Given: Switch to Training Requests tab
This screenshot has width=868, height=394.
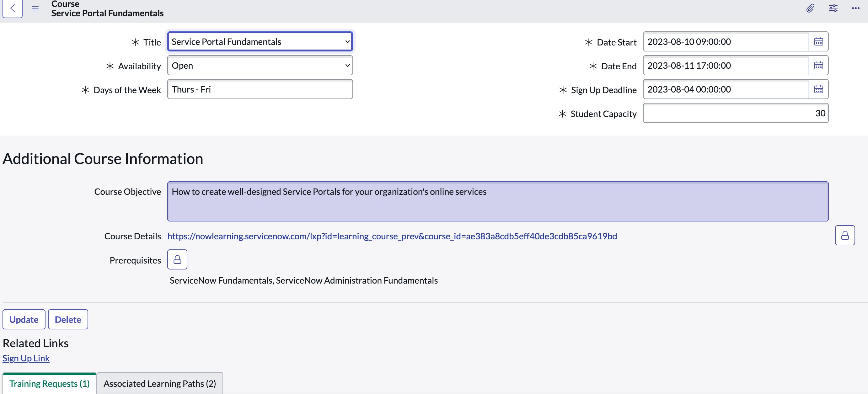Looking at the screenshot, I should pyautogui.click(x=50, y=384).
